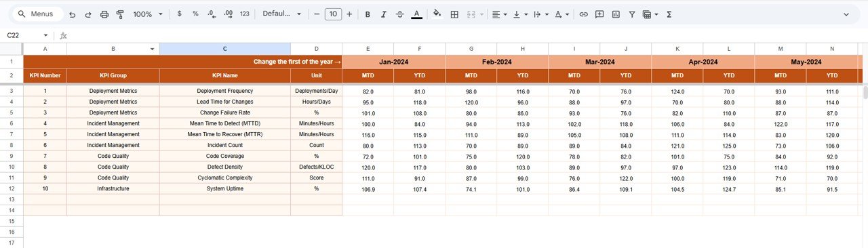Select the KPI Name header cell
This screenshot has width=868, height=248.
[x=225, y=75]
